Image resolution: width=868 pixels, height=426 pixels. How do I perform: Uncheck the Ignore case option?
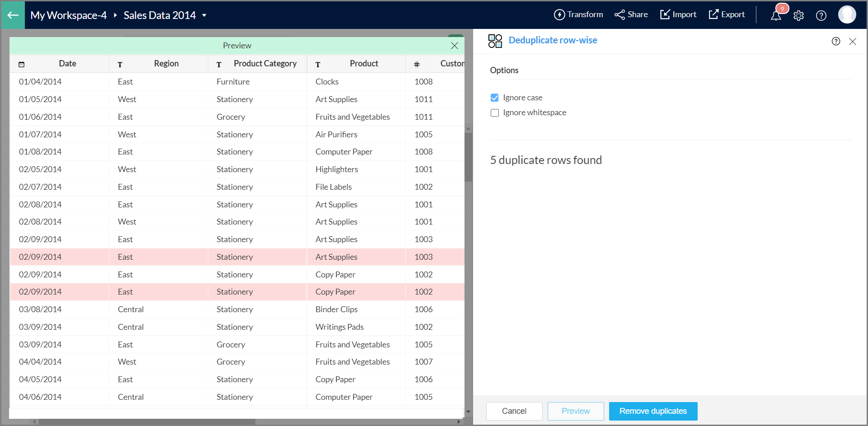(x=495, y=98)
